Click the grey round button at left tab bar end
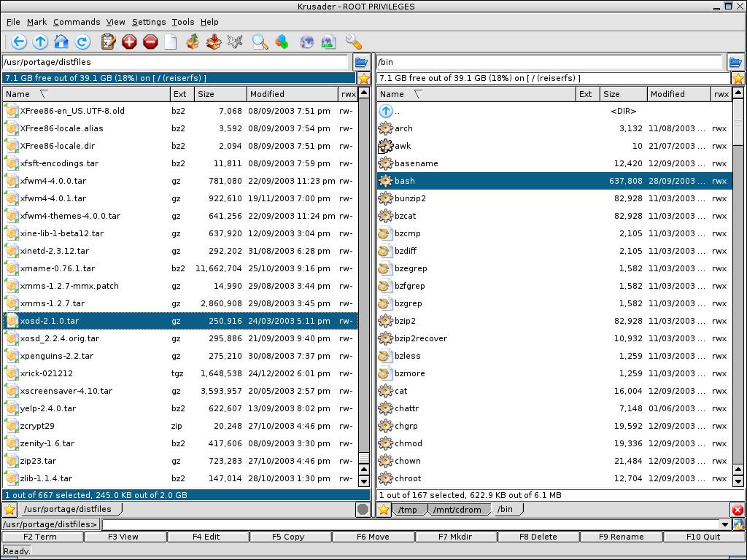 (363, 510)
